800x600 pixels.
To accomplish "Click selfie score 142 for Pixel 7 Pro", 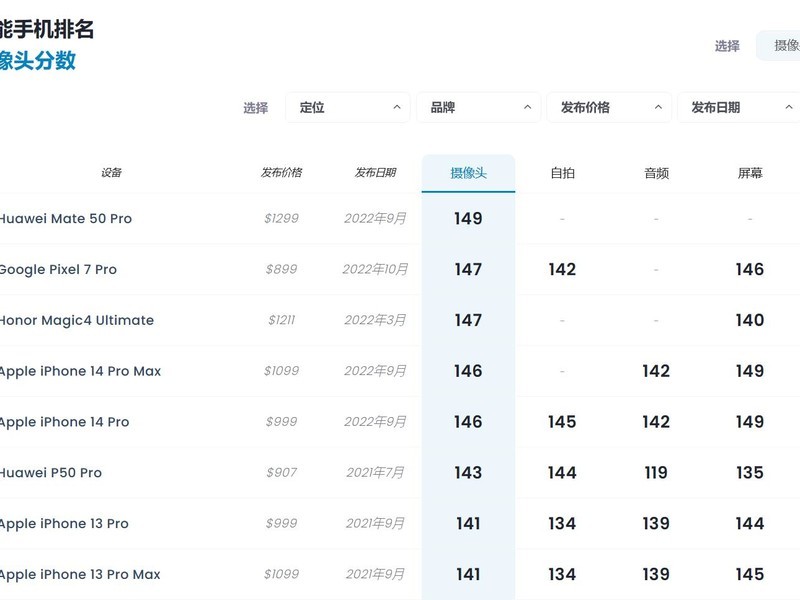I will click(562, 269).
